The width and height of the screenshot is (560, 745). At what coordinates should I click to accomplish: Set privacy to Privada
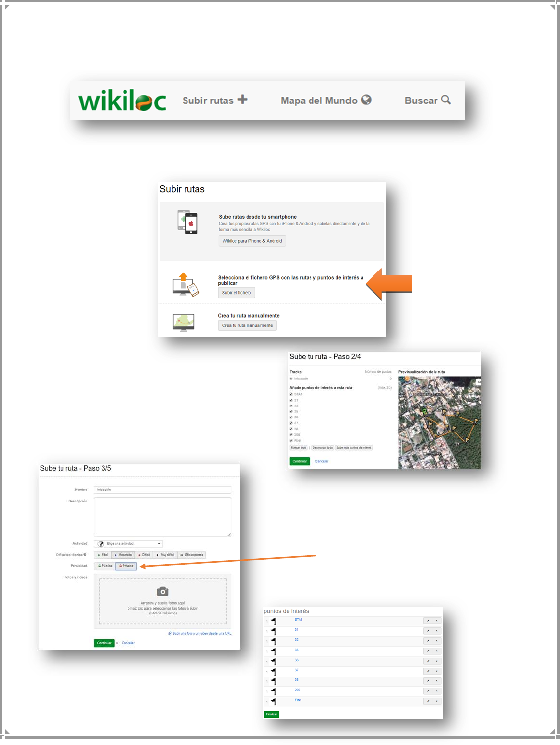126,566
